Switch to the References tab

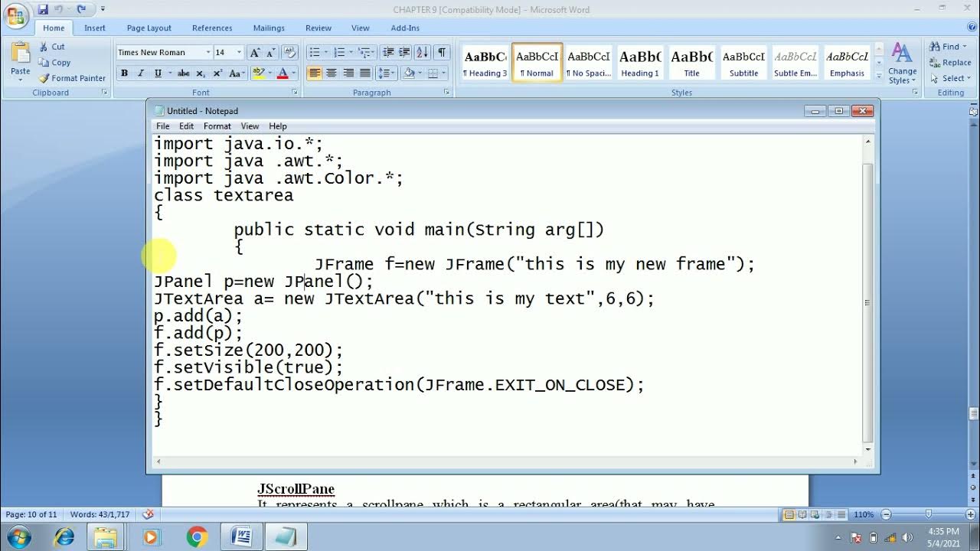(x=212, y=28)
